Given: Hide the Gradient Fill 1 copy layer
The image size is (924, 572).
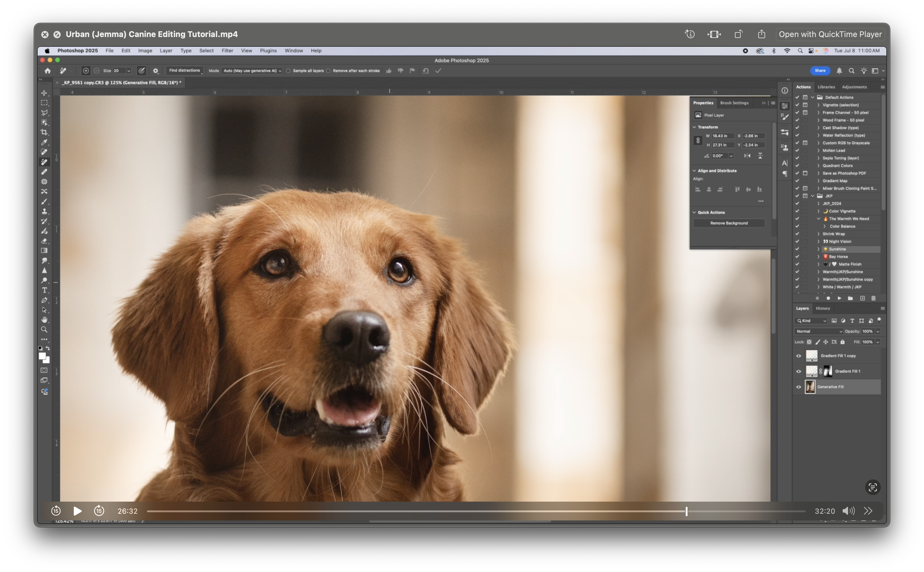Looking at the screenshot, I should point(799,356).
